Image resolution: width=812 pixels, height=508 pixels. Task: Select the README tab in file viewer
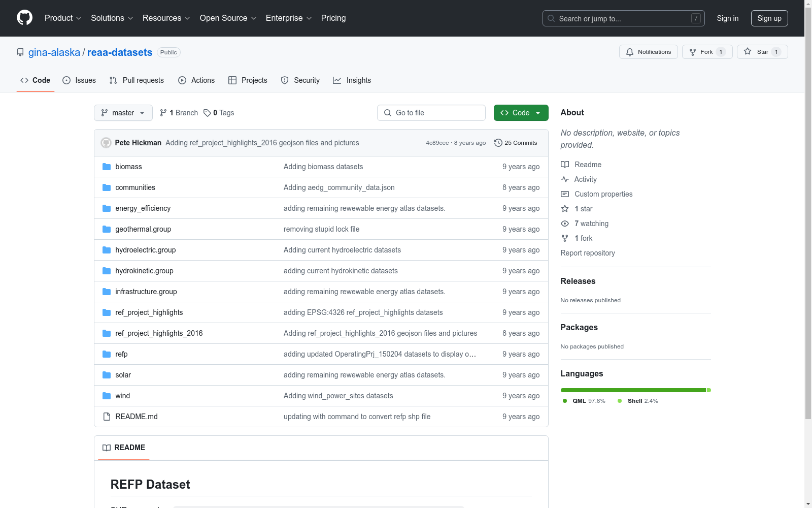(124, 448)
